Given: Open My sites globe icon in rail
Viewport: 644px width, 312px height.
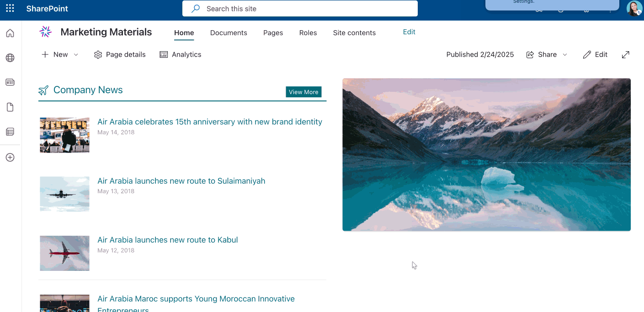Looking at the screenshot, I should [10, 58].
